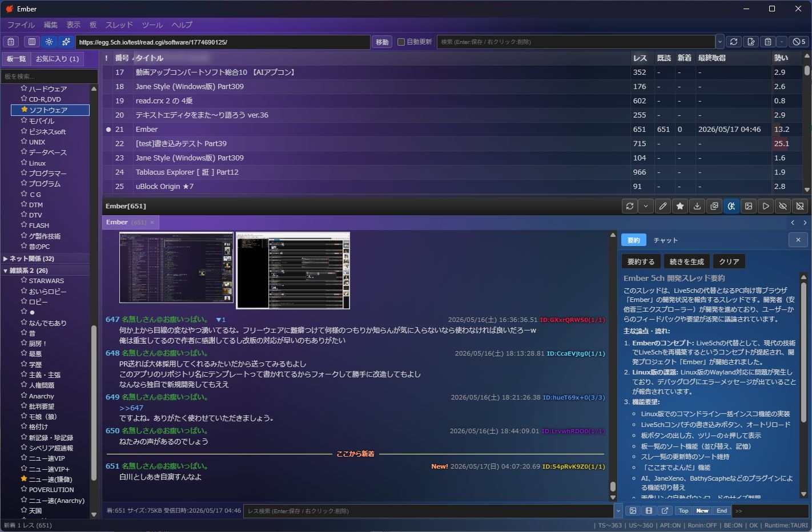Click the 要約する button
This screenshot has width=812, height=532.
pos(641,261)
